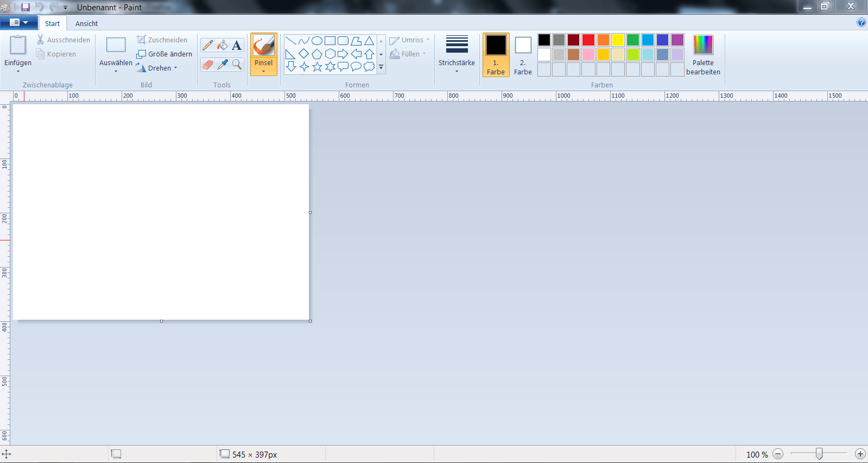Click the 100 % zoom level text

tap(757, 454)
